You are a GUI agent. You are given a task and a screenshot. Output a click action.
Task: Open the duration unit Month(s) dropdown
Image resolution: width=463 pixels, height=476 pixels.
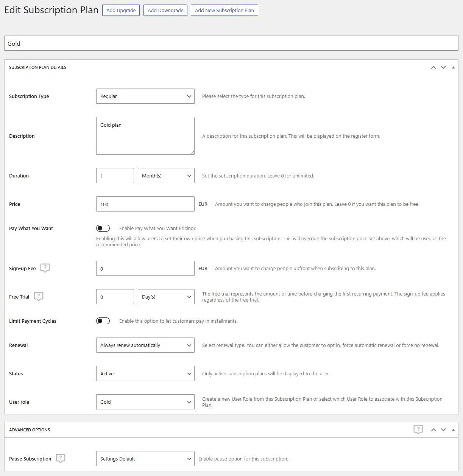(x=166, y=175)
